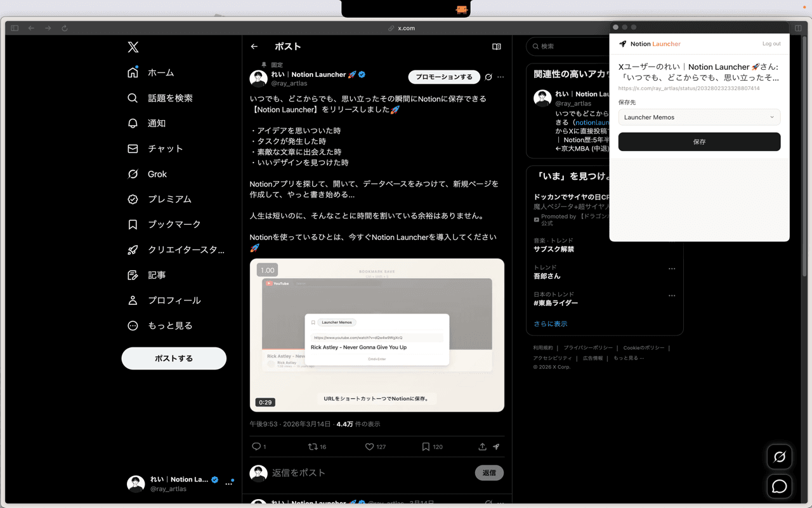Open the 利用規約 footer link

click(x=543, y=348)
